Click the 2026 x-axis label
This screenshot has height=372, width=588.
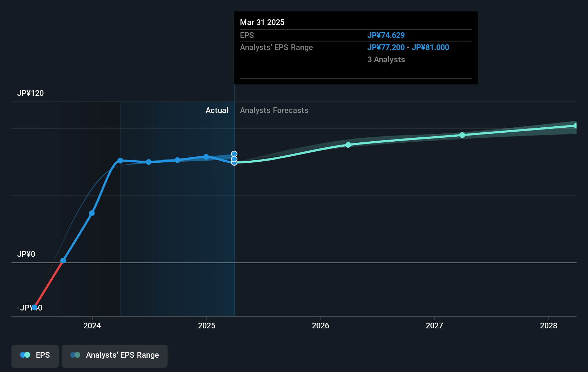[320, 325]
